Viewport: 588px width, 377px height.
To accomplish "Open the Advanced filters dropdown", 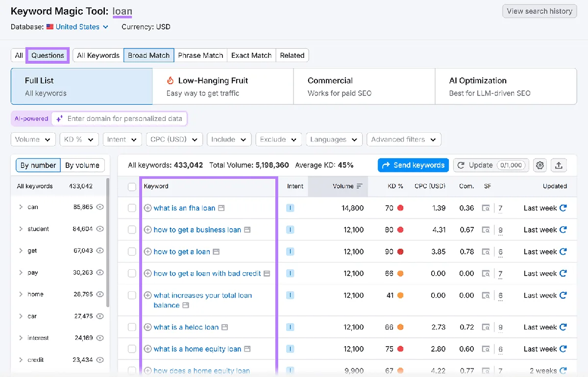I will 404,140.
